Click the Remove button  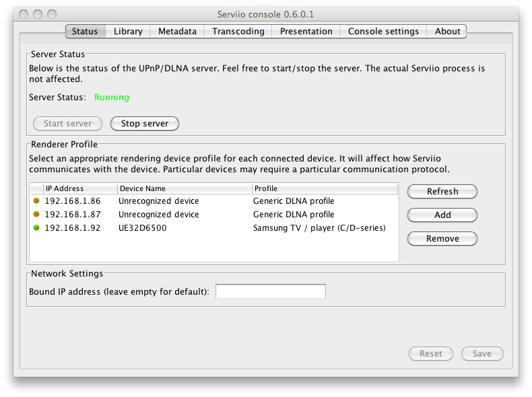point(442,239)
